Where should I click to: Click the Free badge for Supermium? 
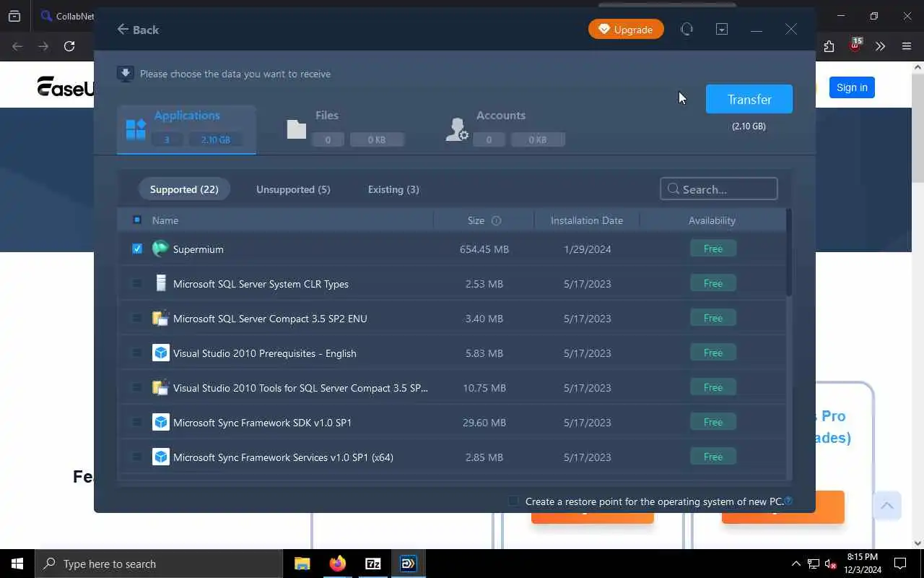coord(712,249)
